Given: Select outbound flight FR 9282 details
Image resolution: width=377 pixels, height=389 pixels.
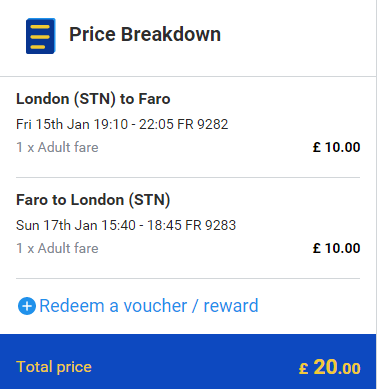Looking at the screenshot, I should point(122,124).
